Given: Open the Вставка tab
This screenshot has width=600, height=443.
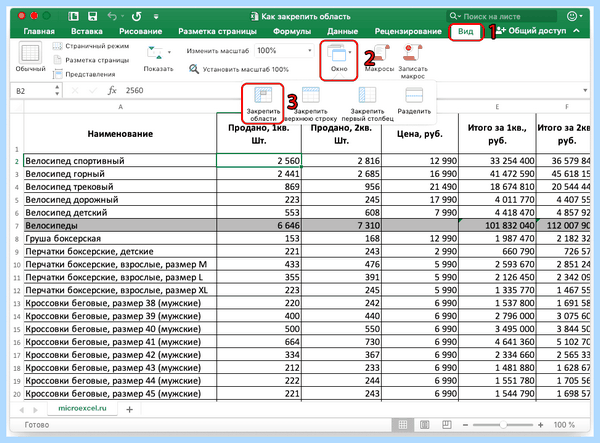Looking at the screenshot, I should [x=87, y=31].
